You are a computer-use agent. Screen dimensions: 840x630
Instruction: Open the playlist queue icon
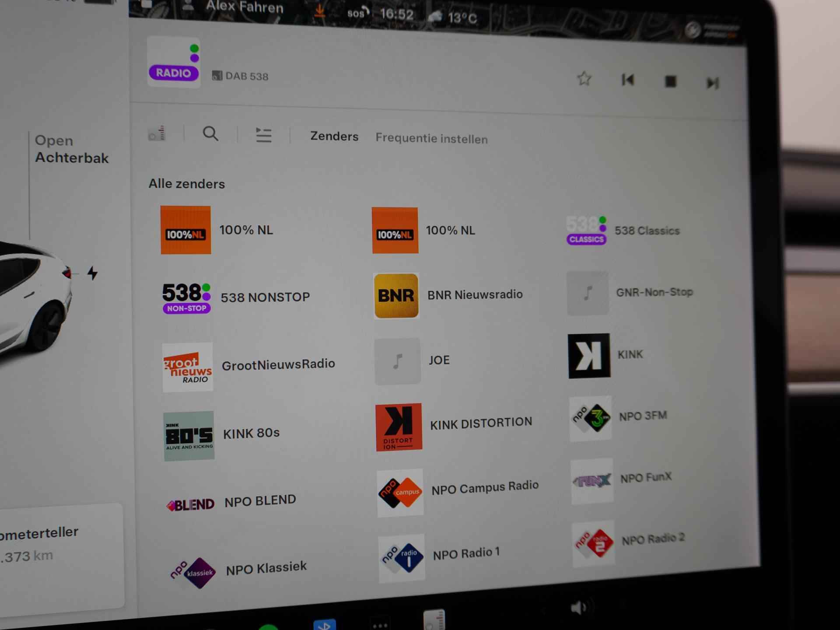click(263, 135)
